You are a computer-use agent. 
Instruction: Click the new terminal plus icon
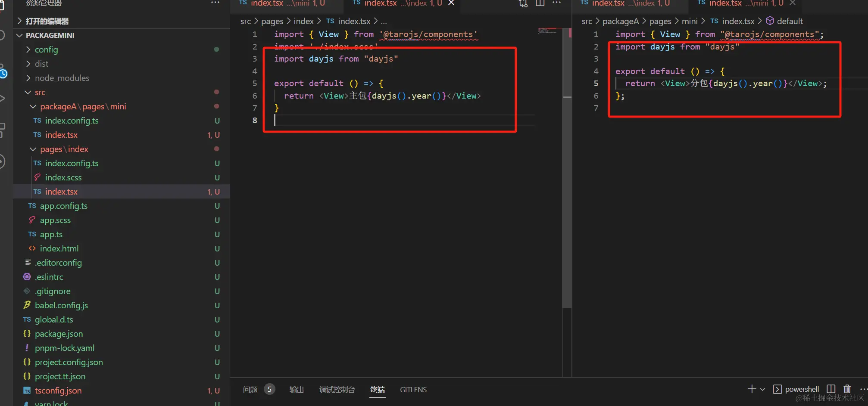[752, 389]
